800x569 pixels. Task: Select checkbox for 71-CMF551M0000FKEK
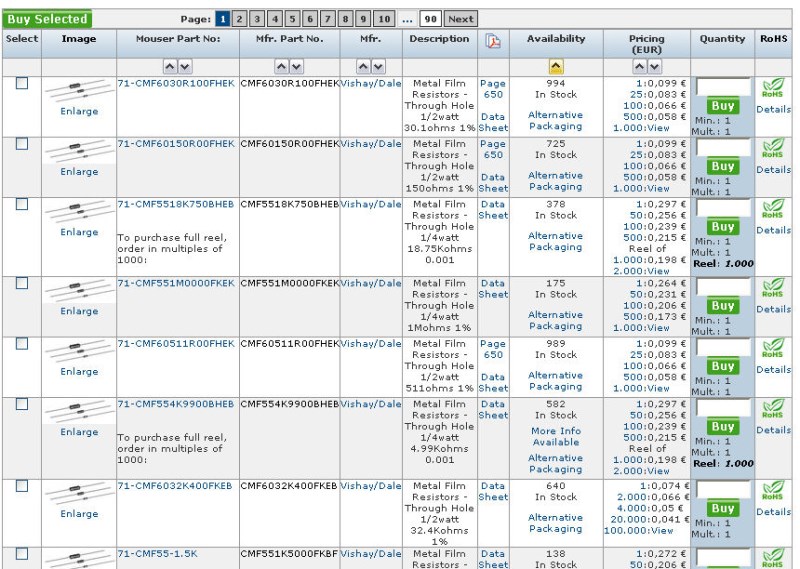(22, 283)
